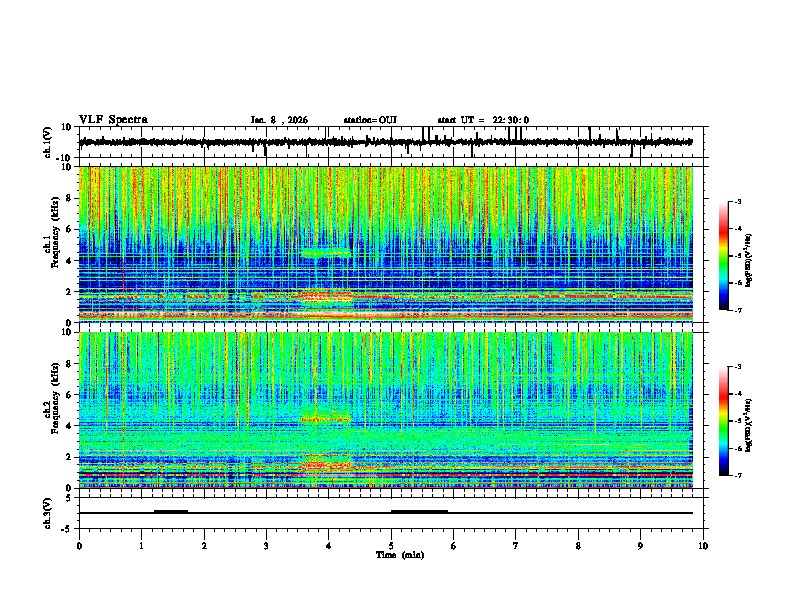Click time axis tick label '2'
Viewport: 792px width, 612px height.
coord(204,546)
